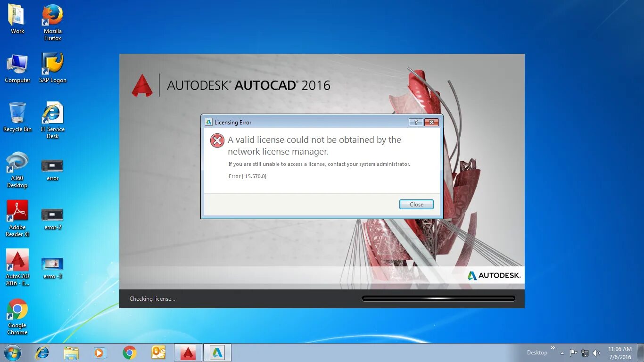Launch Google Chrome desktop shortcut
This screenshot has width=644, height=362.
(17, 317)
